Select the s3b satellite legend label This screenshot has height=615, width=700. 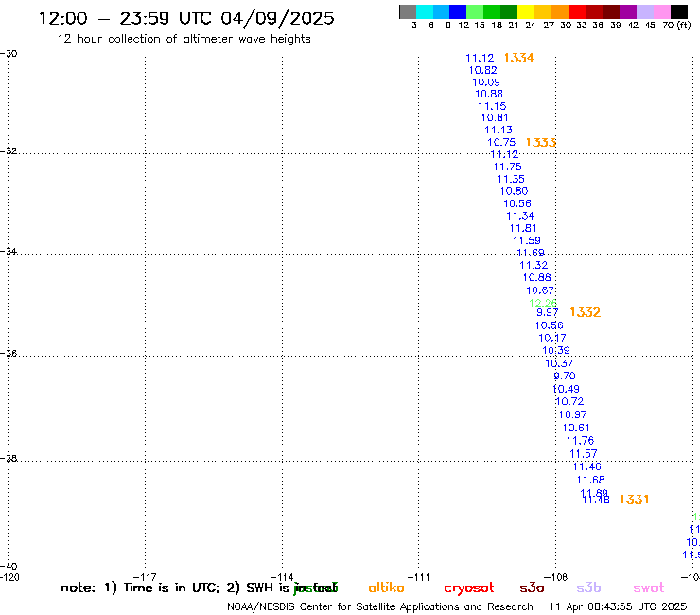(588, 588)
